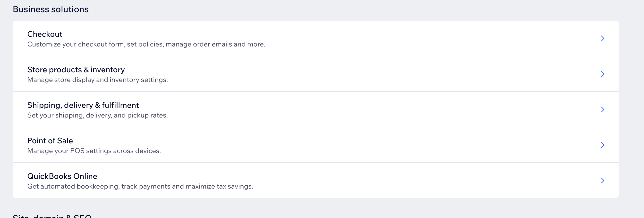
Task: Click the 'Manage your POS settings' description
Action: (94, 151)
